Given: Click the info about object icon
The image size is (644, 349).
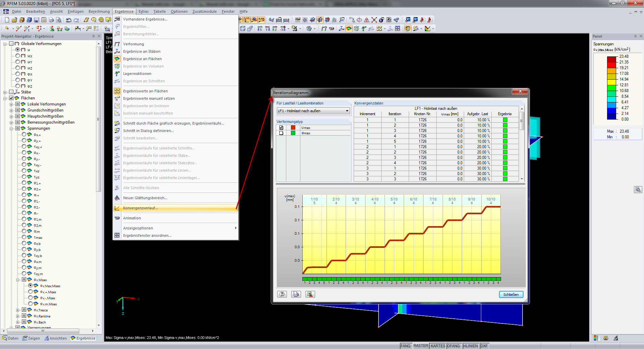Looking at the screenshot, I should tap(382, 20).
